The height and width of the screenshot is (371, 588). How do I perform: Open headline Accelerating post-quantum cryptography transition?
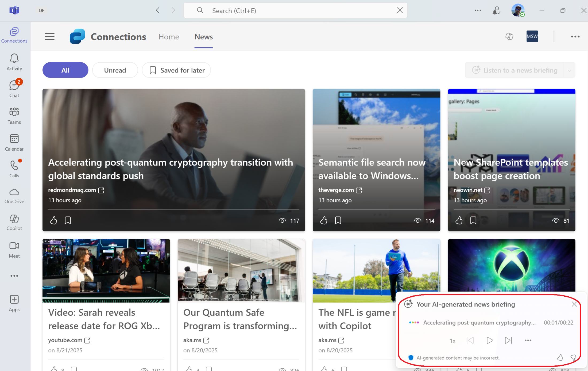click(171, 169)
